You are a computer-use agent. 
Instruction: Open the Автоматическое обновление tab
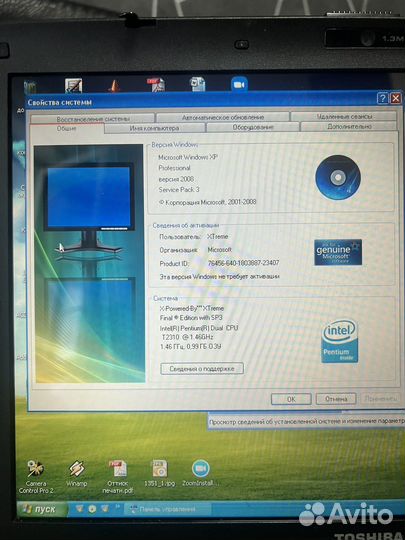tap(223, 117)
